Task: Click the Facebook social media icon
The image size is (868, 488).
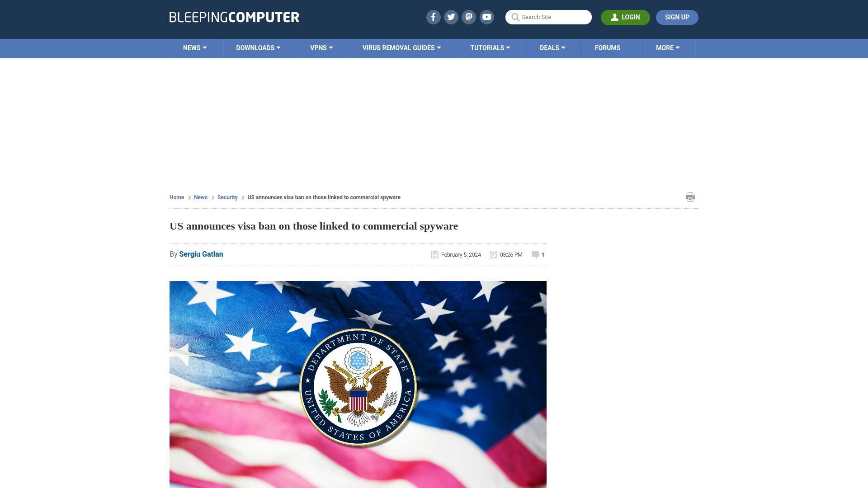Action: [434, 17]
